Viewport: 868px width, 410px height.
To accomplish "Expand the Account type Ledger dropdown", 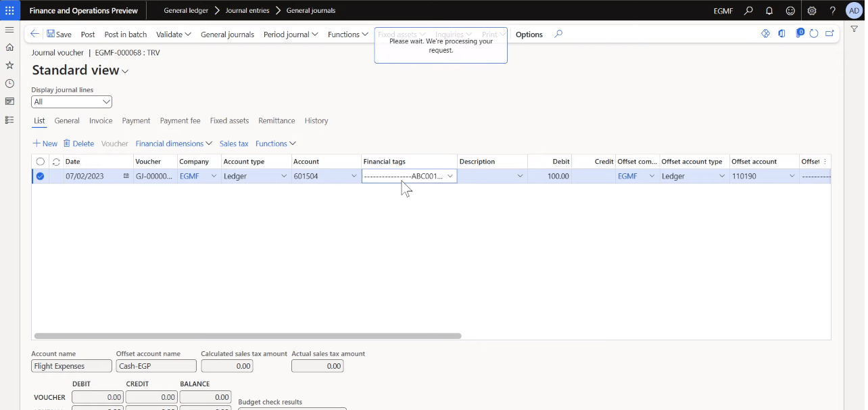I will click(x=283, y=176).
